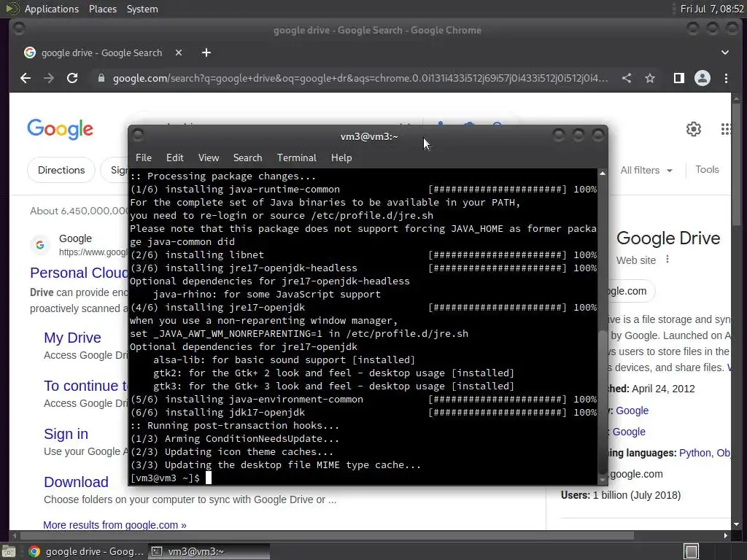Open the Personal Cloud result title

79,273
